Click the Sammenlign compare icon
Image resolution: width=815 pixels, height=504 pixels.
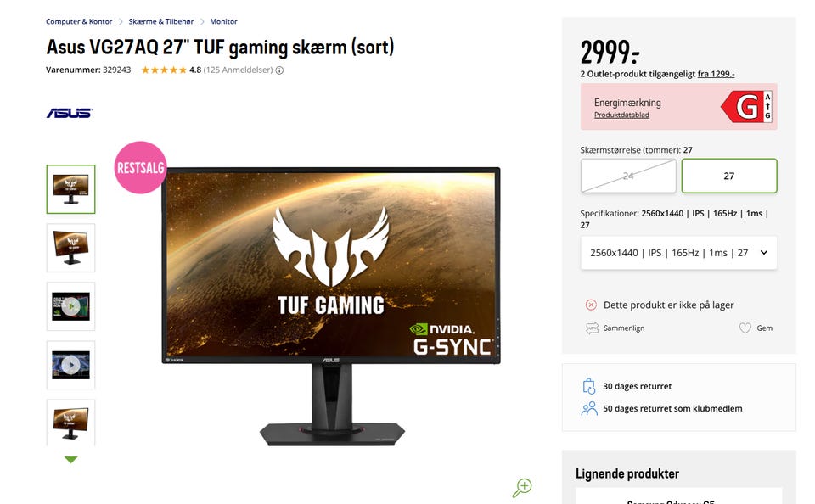[592, 328]
